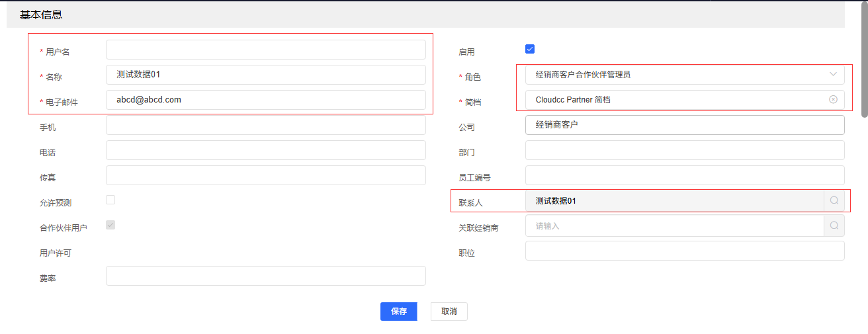The height and width of the screenshot is (334, 868).
Task: Click the 传真 input field
Action: [265, 175]
